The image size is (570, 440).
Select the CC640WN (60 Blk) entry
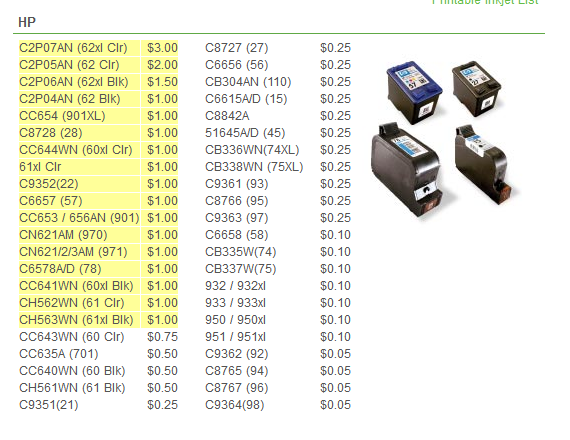[72, 371]
